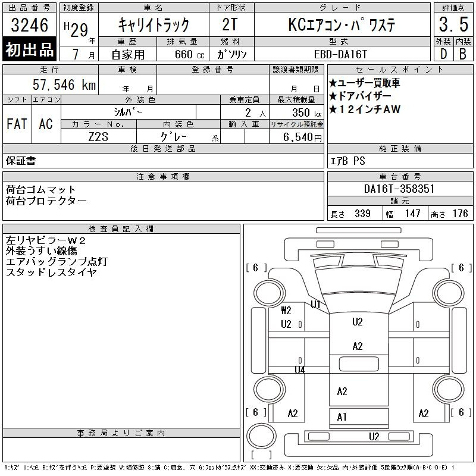The width and height of the screenshot is (476, 476).
Task: Select the "A1" mark on the tailgate
Action: (x=342, y=417)
